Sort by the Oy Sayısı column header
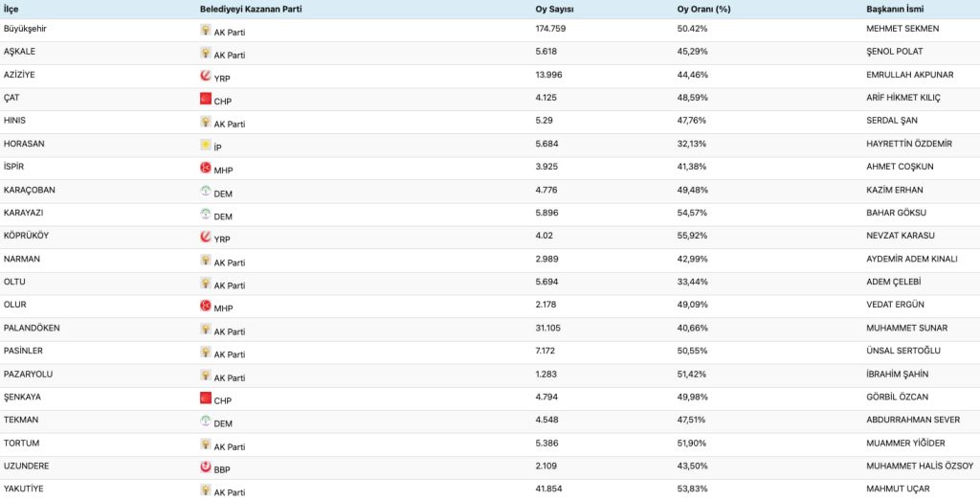 [554, 9]
